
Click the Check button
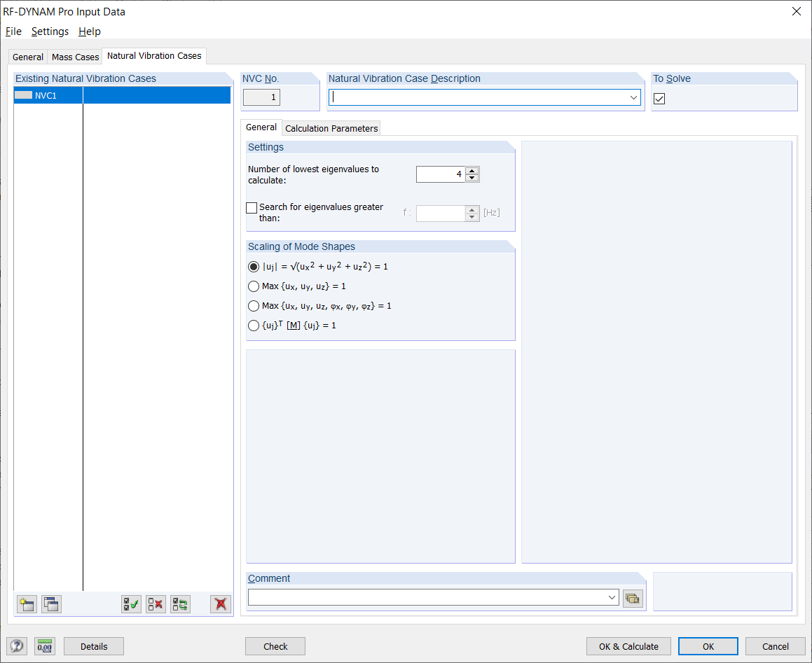coord(275,646)
